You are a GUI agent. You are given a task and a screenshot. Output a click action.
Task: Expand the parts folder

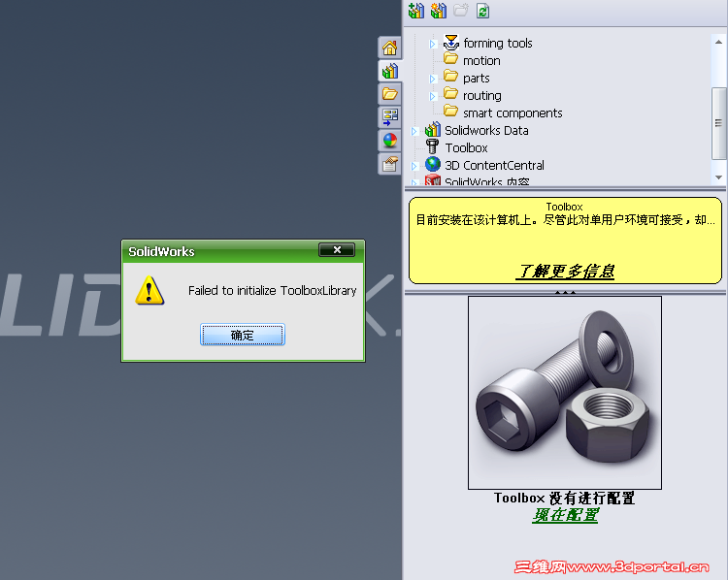[432, 79]
